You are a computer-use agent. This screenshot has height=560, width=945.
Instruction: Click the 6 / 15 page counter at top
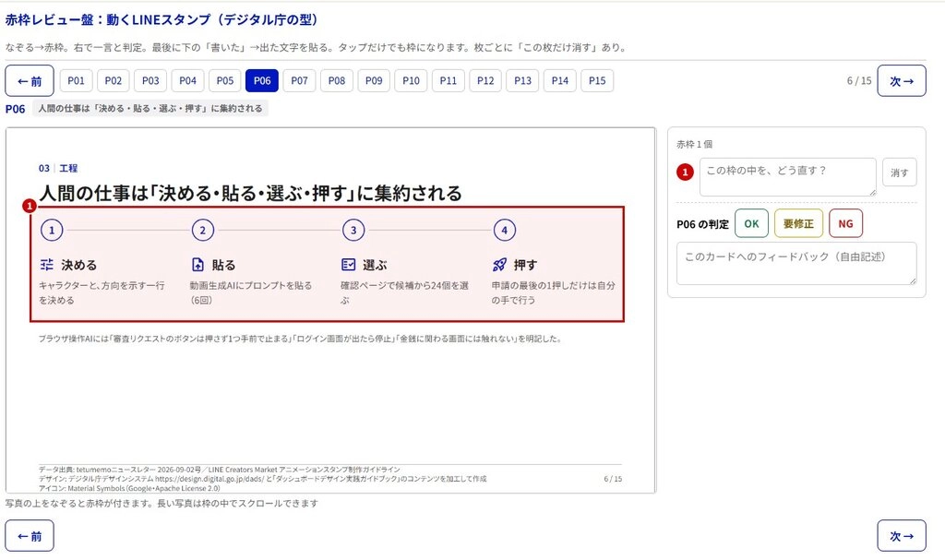tap(859, 81)
